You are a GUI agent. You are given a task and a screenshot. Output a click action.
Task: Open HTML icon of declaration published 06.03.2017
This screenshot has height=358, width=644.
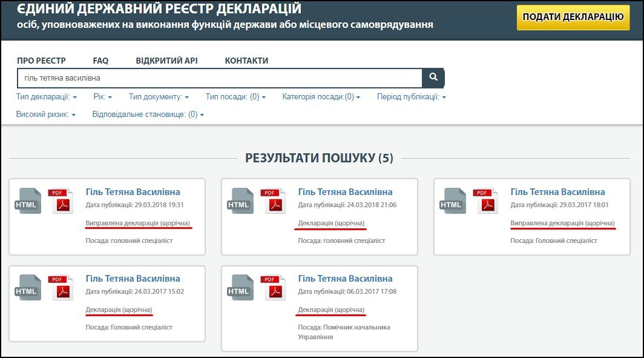(x=240, y=288)
